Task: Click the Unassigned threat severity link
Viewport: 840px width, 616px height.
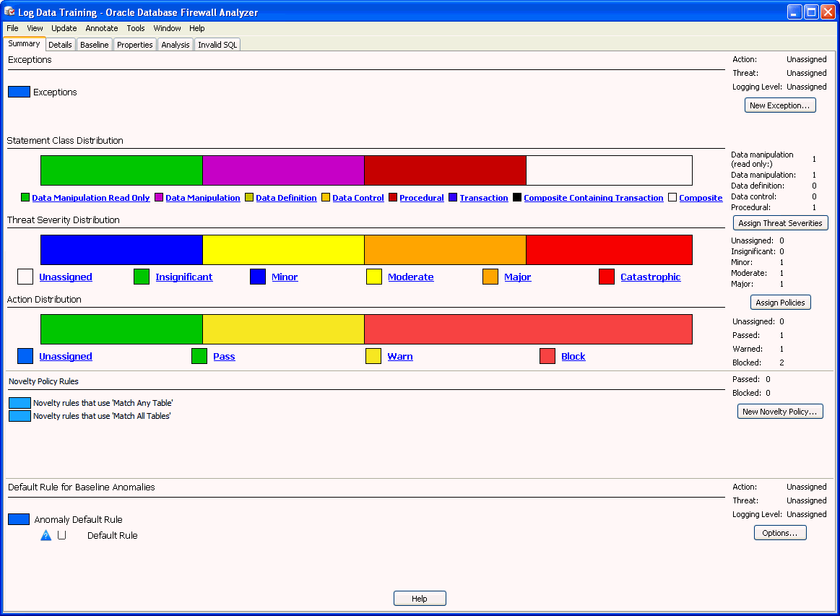Action: coord(65,277)
